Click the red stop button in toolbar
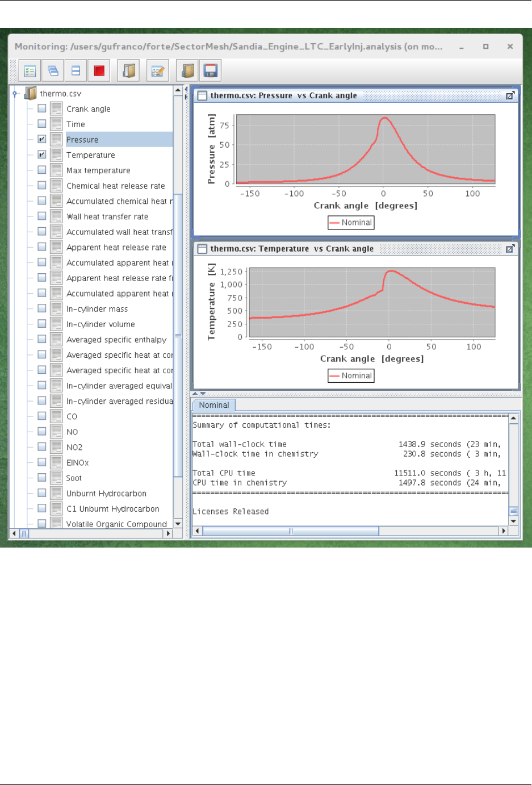Image resolution: width=532 pixels, height=785 pixels. point(99,71)
